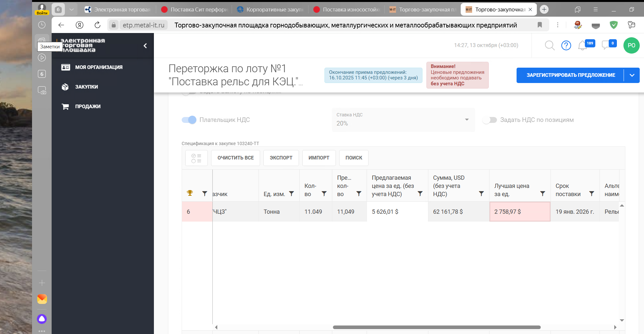
Task: Edit the proposed price cell 5 626,01 $
Action: pyautogui.click(x=397, y=212)
